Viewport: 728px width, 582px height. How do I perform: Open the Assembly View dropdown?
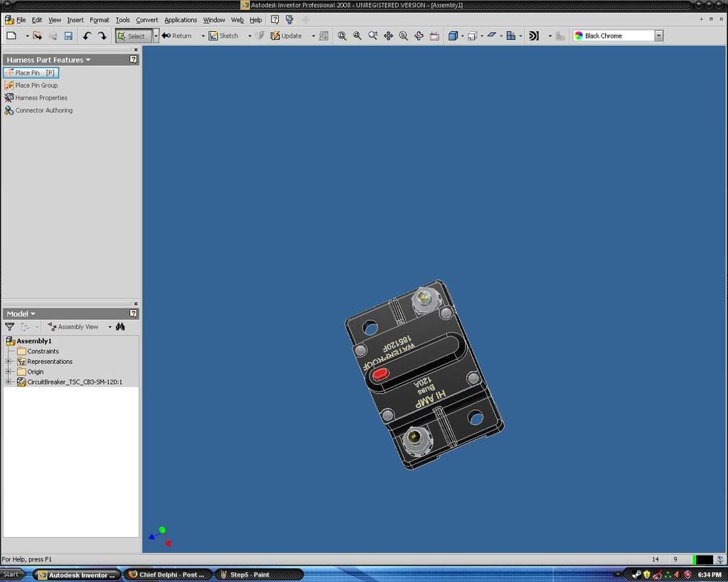coord(109,327)
